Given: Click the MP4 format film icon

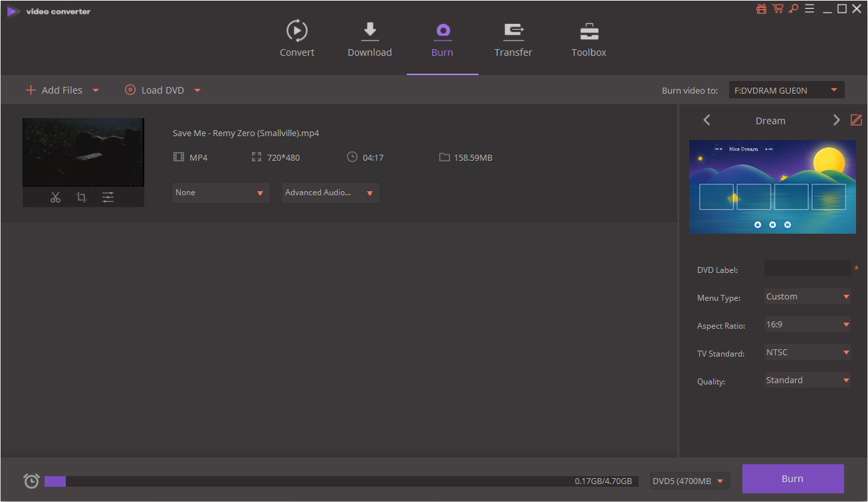Looking at the screenshot, I should tap(178, 157).
